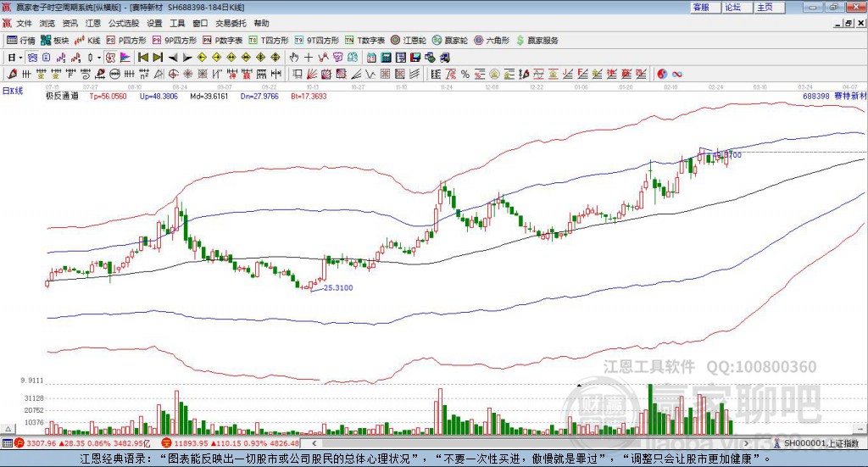The width and height of the screenshot is (868, 467).
Task: Select the percent % retracement tool
Action: (465, 74)
